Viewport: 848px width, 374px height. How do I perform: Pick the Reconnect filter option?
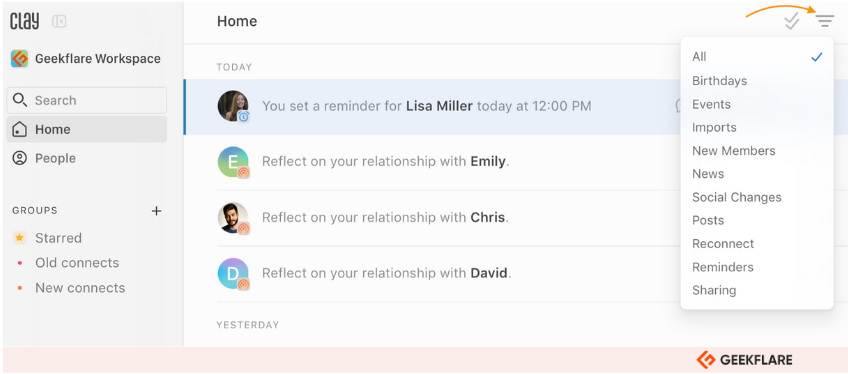[723, 244]
